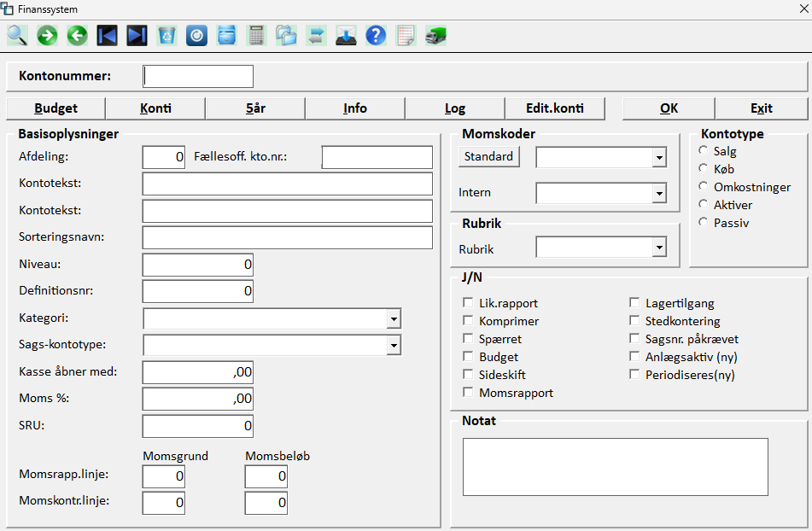The height and width of the screenshot is (531, 812).
Task: Click the OK button
Action: (669, 108)
